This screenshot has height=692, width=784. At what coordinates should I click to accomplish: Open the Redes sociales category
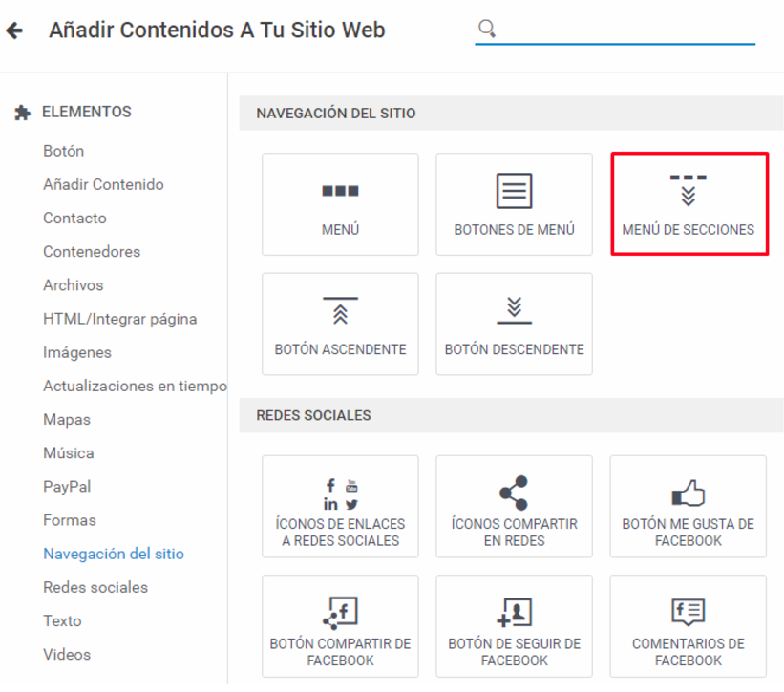(95, 587)
